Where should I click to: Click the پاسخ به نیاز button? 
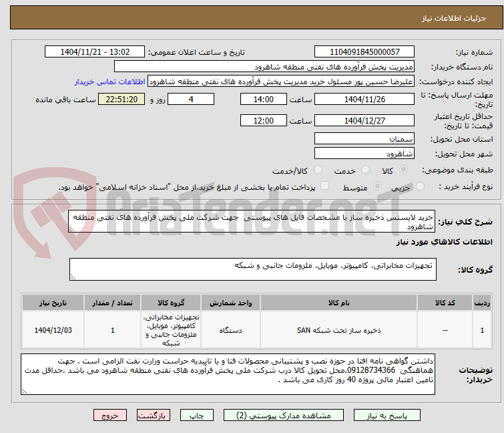coord(387,416)
